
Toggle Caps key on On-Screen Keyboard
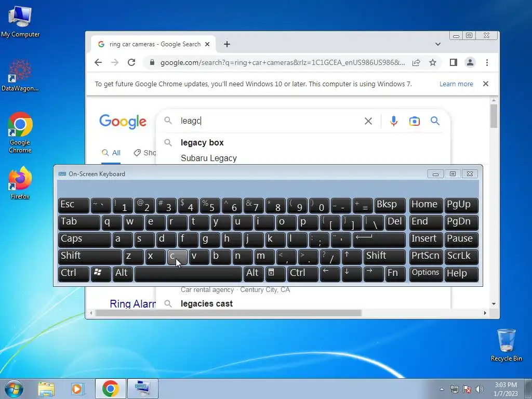click(x=85, y=239)
